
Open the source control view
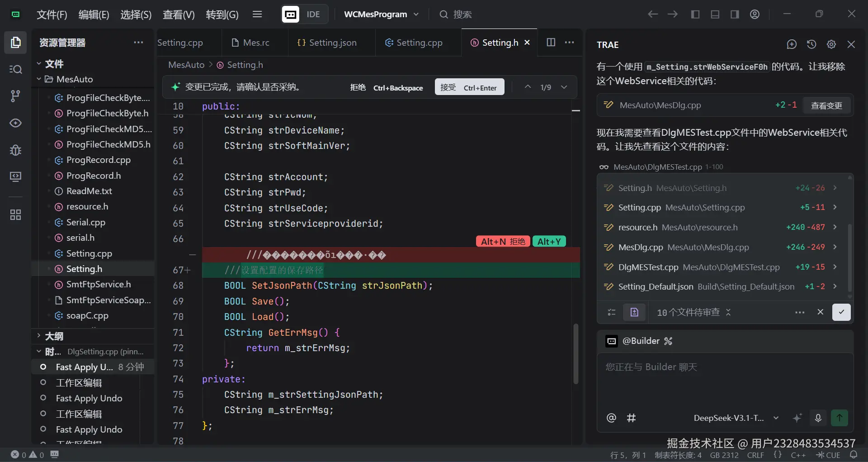click(15, 96)
